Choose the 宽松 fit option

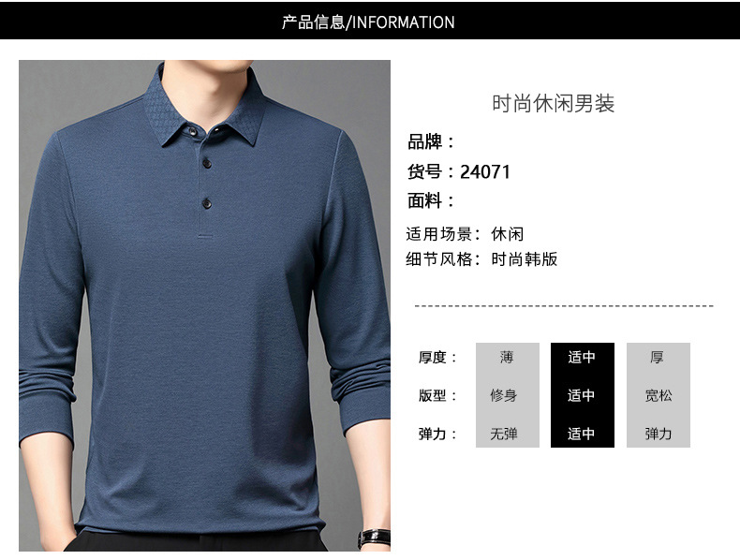coord(659,395)
